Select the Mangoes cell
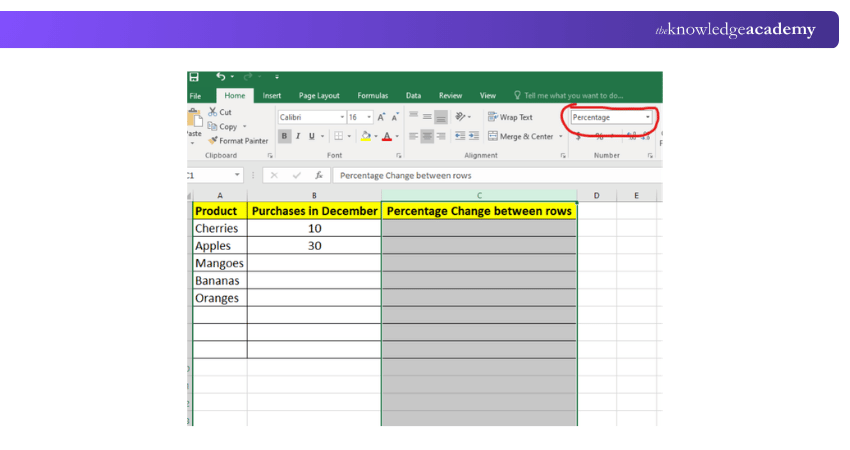 pyautogui.click(x=220, y=263)
